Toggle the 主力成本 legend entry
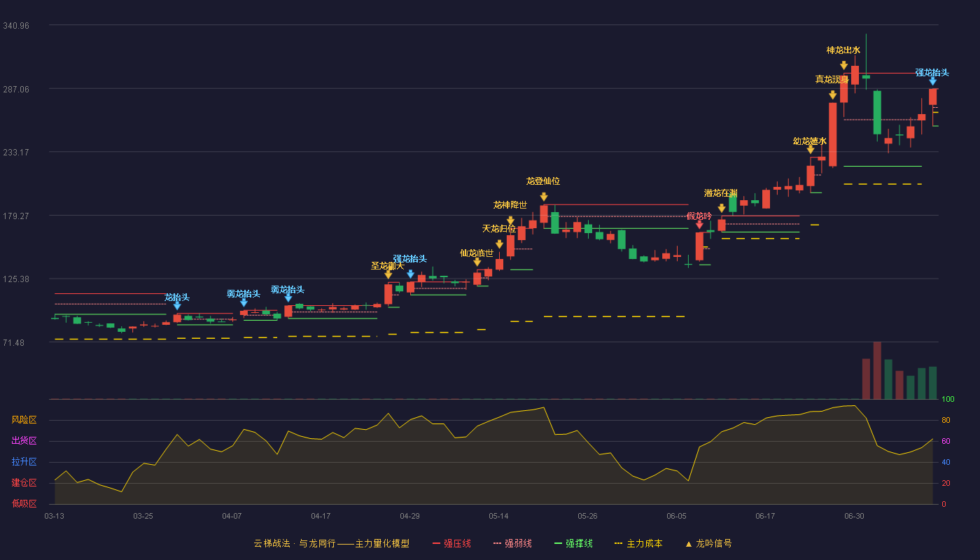Image resolution: width=980 pixels, height=560 pixels. tap(638, 543)
